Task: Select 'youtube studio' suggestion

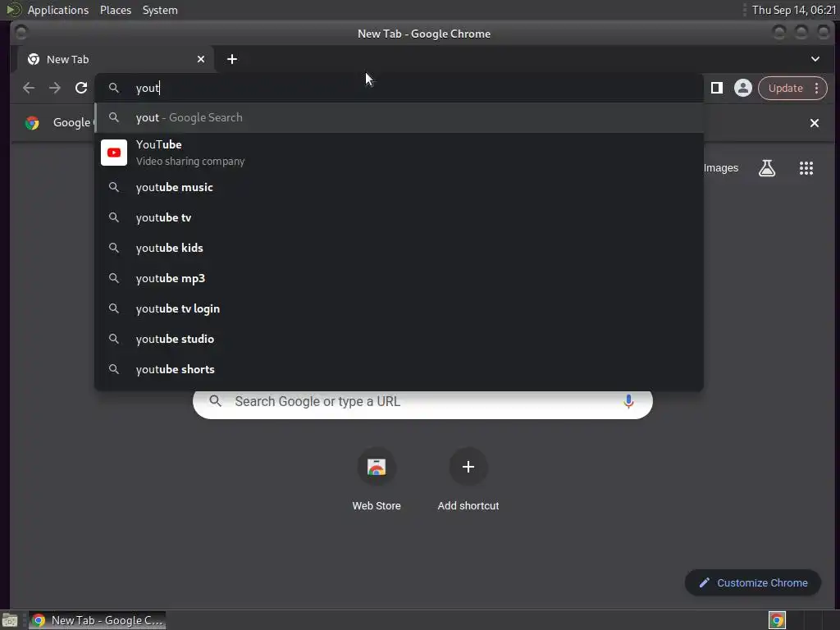Action: pos(399,339)
